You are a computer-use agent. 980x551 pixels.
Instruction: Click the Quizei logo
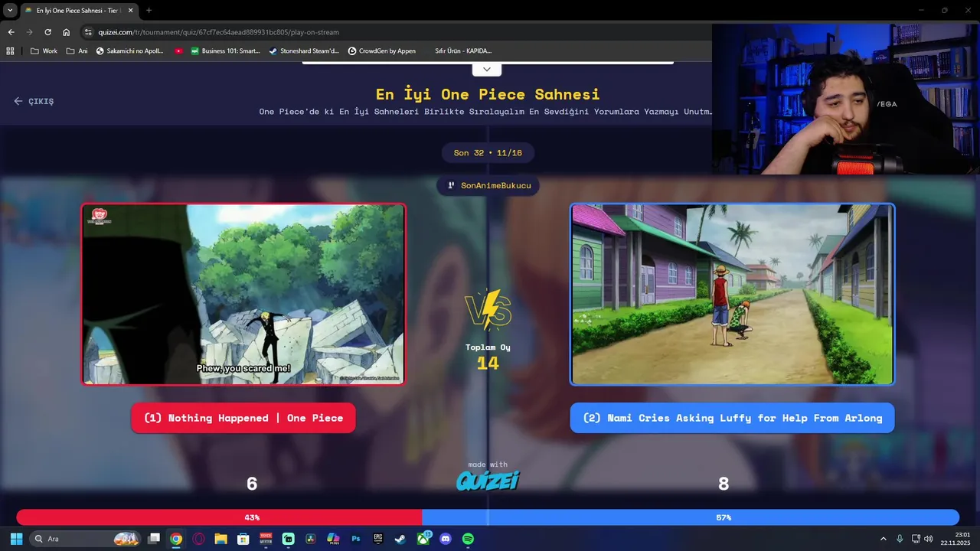coord(488,481)
